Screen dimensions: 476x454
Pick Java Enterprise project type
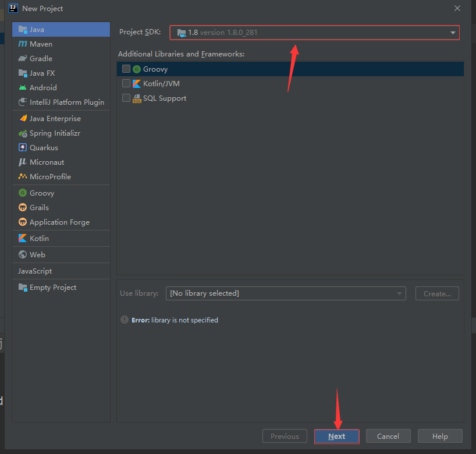pos(61,118)
